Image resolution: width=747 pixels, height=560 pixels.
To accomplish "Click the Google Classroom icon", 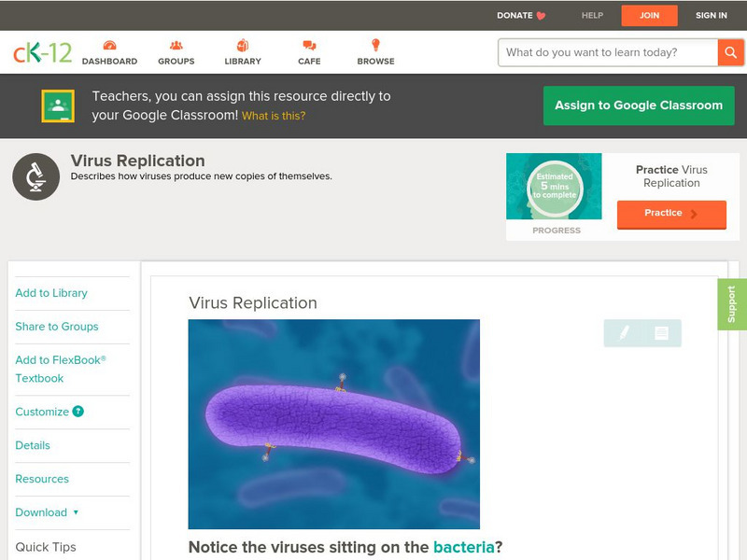I will click(x=58, y=105).
